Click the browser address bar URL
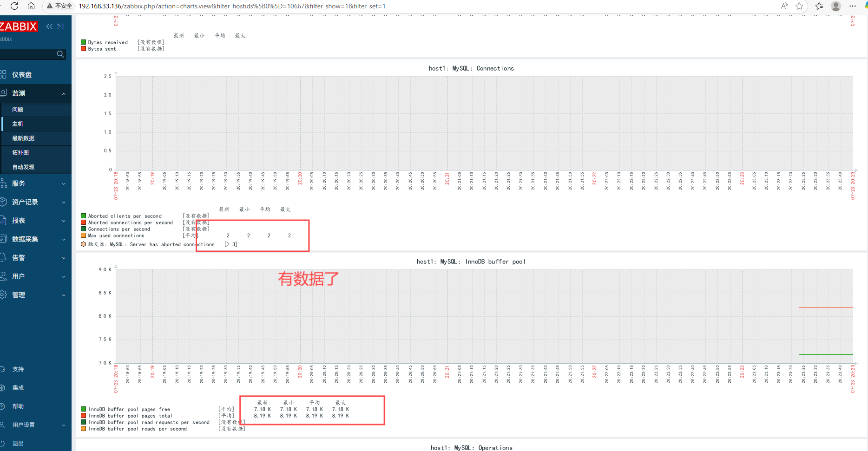This screenshot has width=868, height=451. click(232, 6)
